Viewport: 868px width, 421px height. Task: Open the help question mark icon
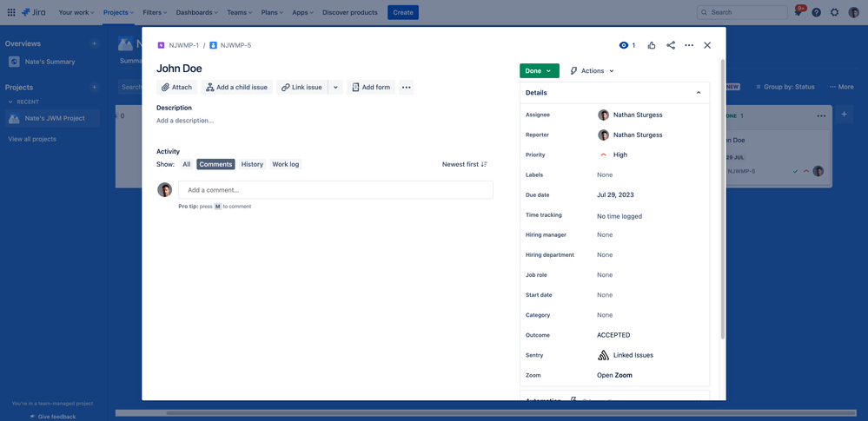[x=816, y=12]
